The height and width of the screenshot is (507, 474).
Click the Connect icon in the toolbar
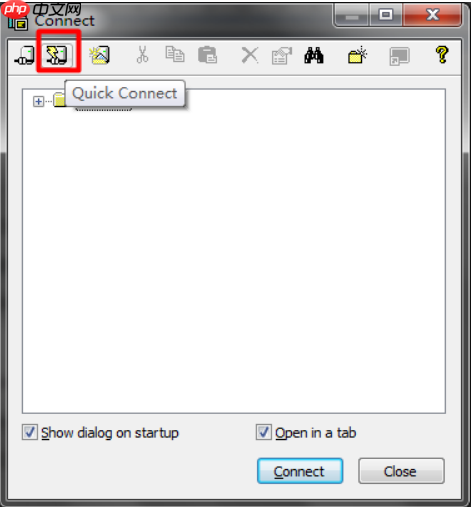(25, 55)
